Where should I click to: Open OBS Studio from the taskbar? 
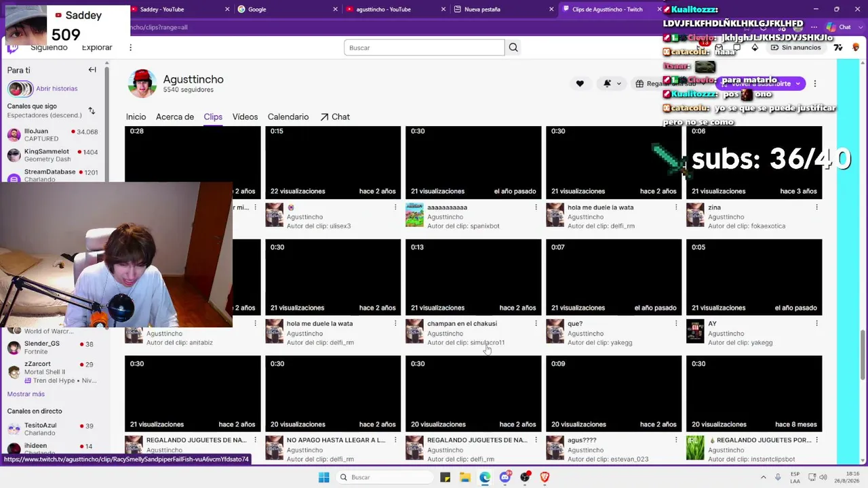(x=525, y=477)
